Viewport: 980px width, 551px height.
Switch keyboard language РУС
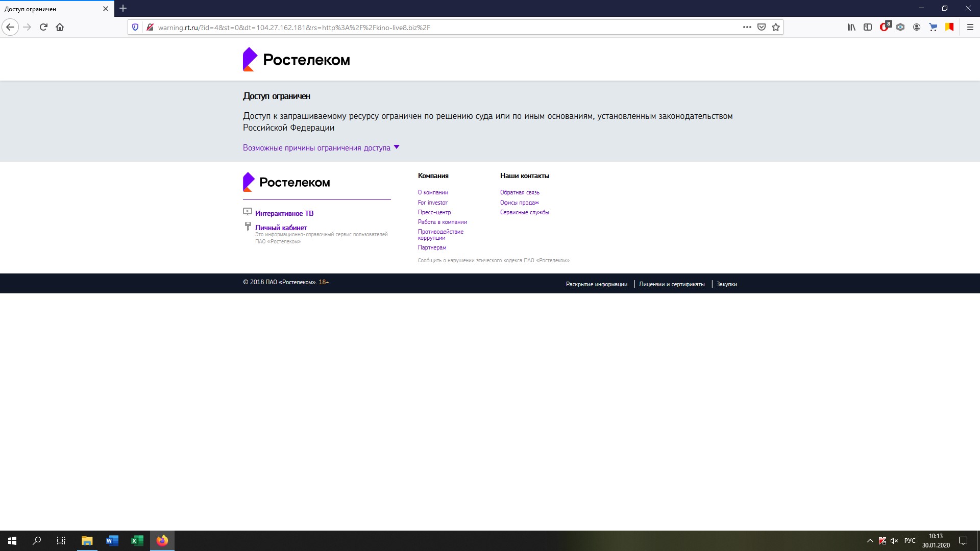click(x=910, y=541)
